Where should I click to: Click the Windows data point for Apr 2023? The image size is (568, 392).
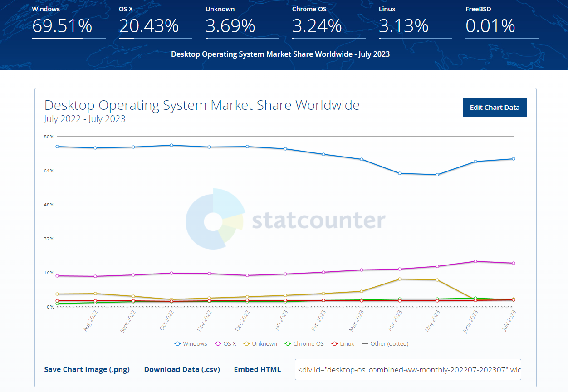[x=399, y=173]
